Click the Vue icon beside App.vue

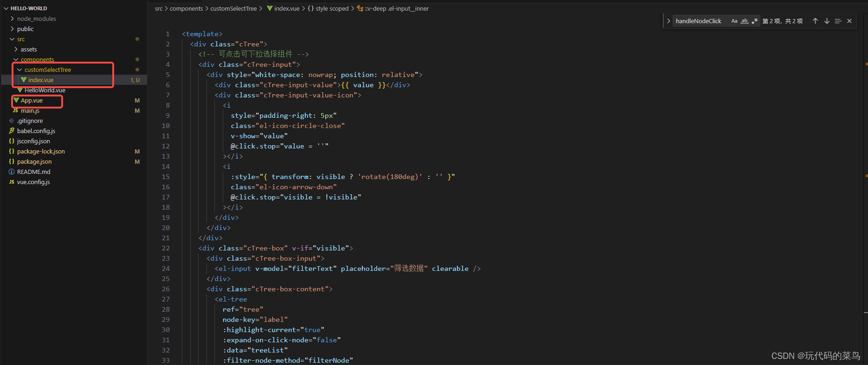pyautogui.click(x=16, y=100)
